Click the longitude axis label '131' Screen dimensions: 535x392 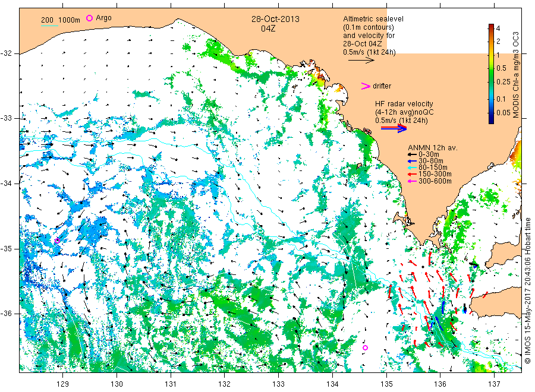coord(171,384)
